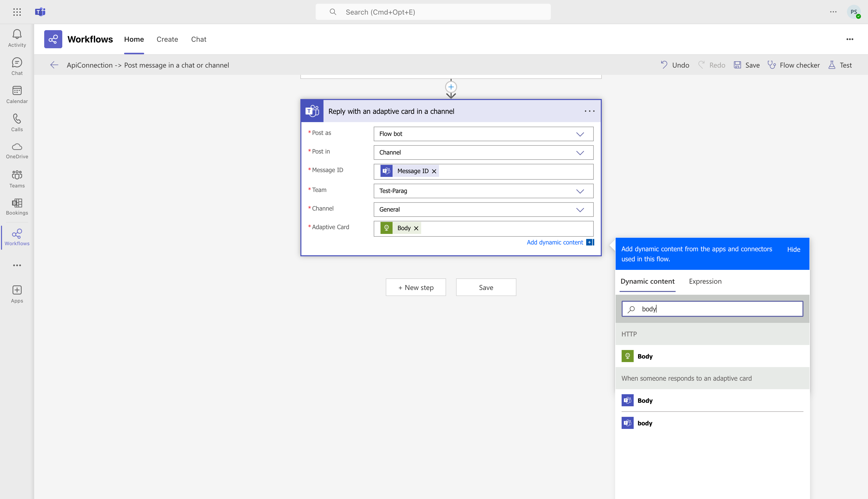The width and height of the screenshot is (868, 499).
Task: Select Workflows in the left sidebar
Action: [17, 237]
